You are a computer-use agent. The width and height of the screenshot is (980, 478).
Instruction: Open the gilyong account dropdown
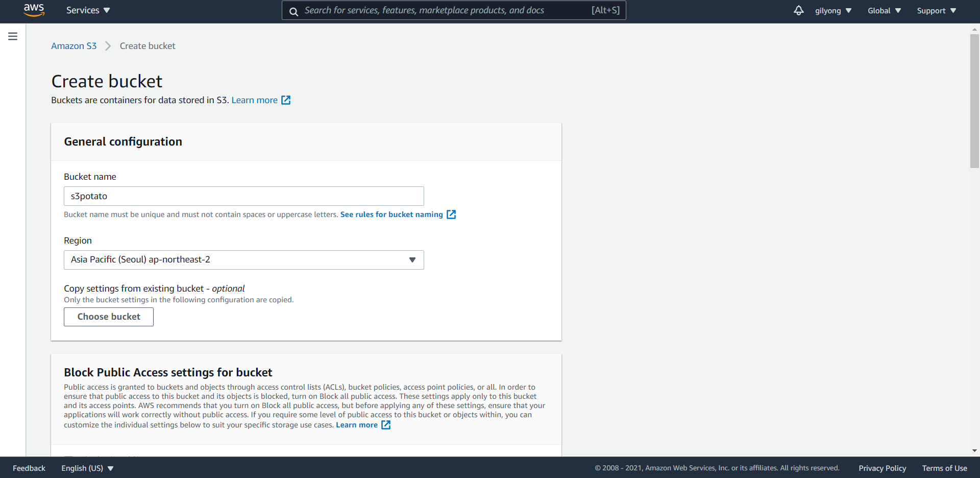coord(833,11)
